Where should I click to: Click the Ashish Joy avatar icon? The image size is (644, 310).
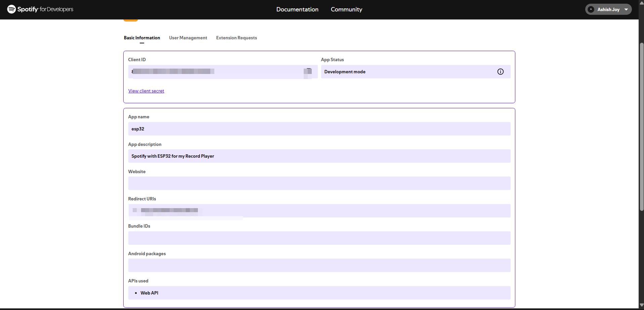[x=591, y=9]
